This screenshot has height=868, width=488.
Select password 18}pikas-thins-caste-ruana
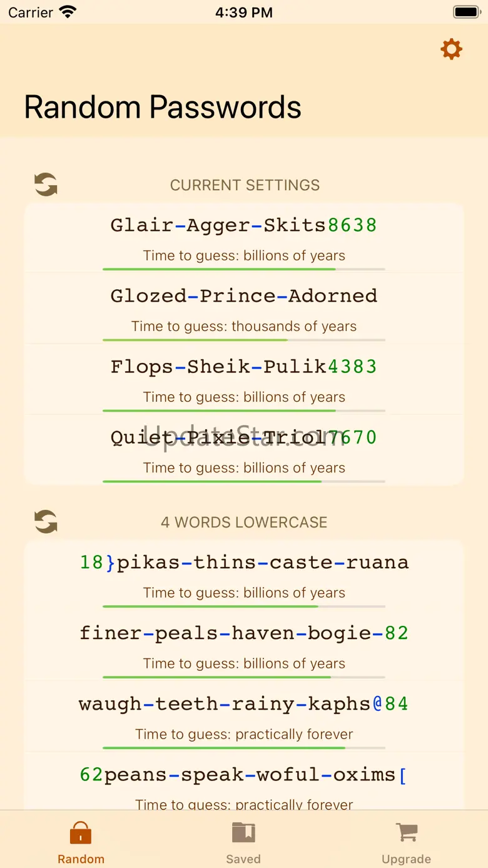[244, 562]
